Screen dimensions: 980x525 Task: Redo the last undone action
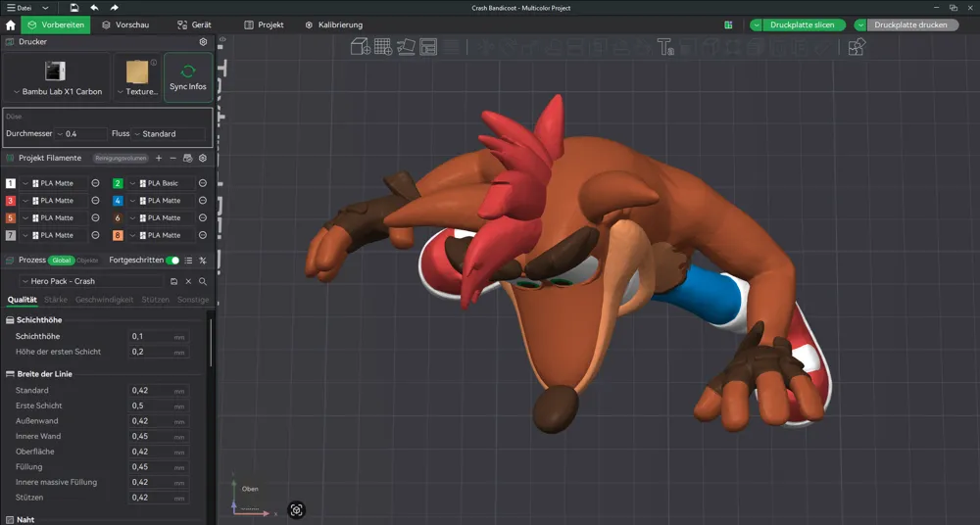coord(114,8)
